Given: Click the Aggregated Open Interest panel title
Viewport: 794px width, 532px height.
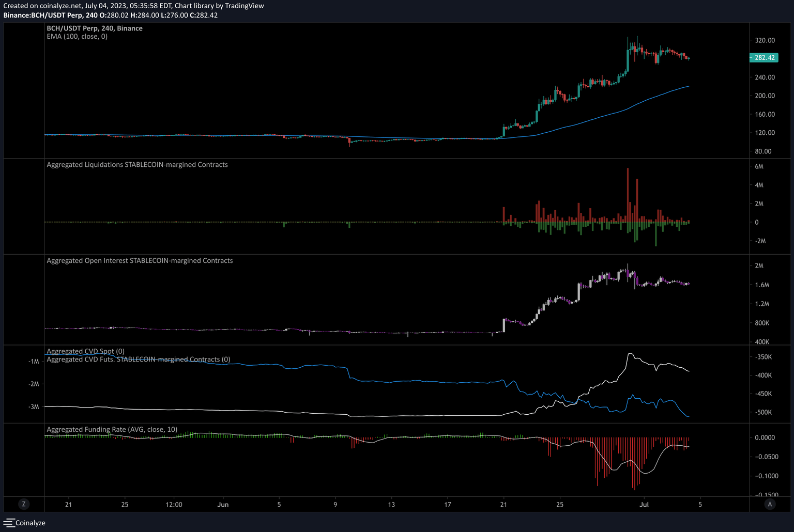Looking at the screenshot, I should click(x=140, y=260).
